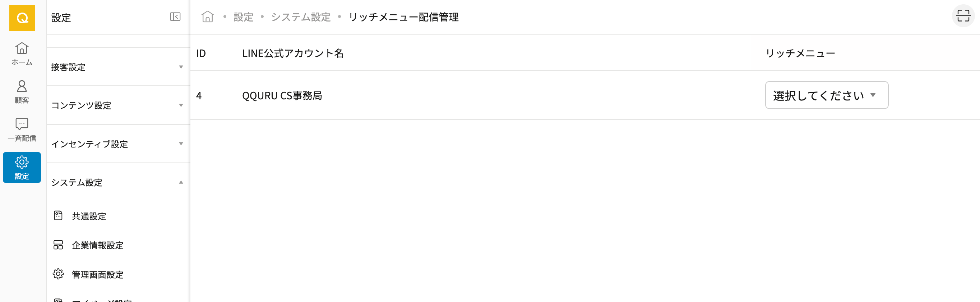Select the Settings (設定) gear in sidebar
Viewport: 980px width, 302px height.
tap(22, 167)
